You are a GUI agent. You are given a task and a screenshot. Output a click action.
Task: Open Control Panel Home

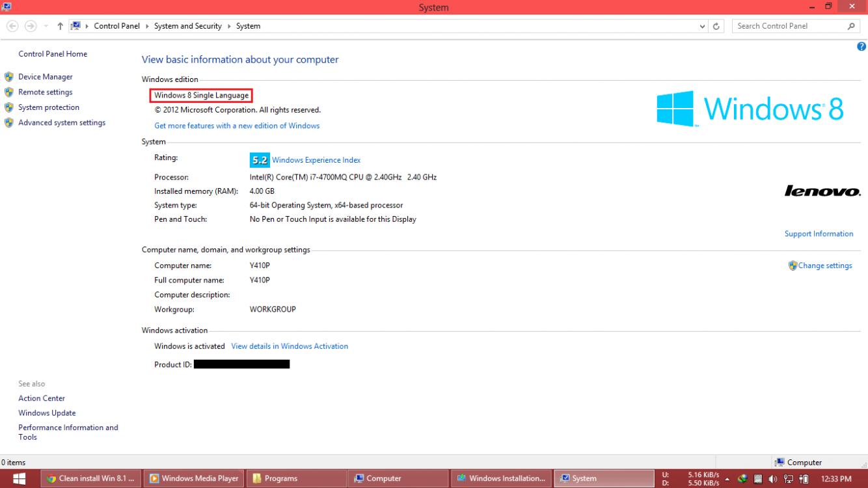[53, 54]
